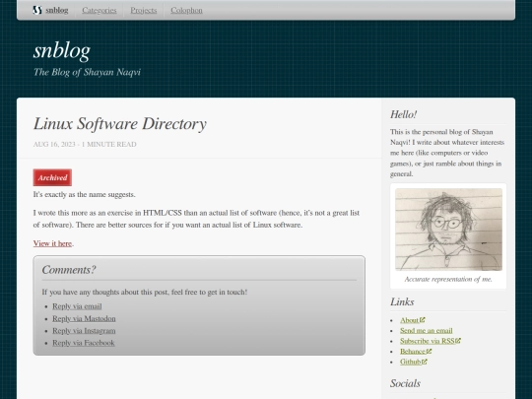Open the Categories menu item
This screenshot has height=399, width=532.
pyautogui.click(x=100, y=10)
